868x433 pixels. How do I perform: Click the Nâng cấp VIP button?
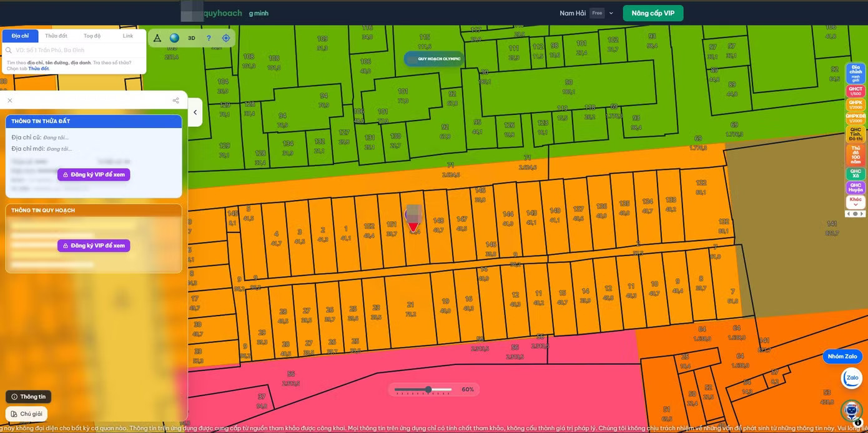(x=653, y=13)
